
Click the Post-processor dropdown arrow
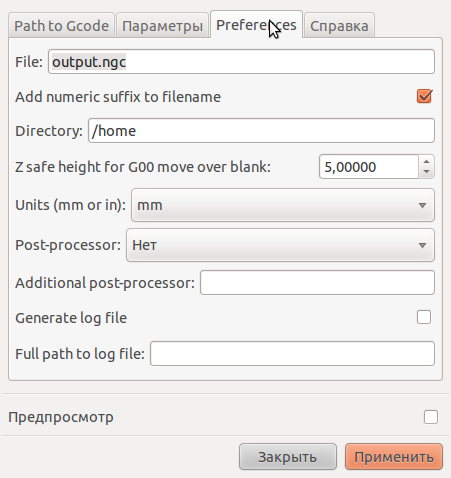tap(422, 245)
